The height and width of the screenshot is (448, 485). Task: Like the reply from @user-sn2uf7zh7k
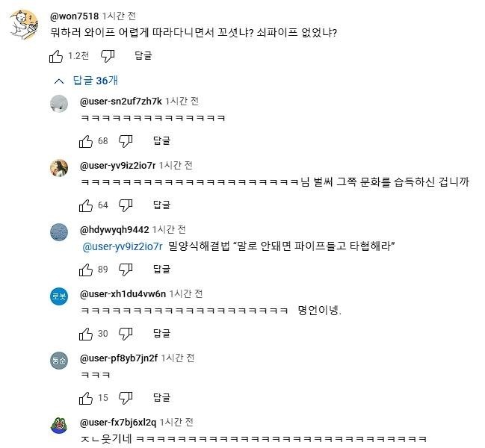86,140
